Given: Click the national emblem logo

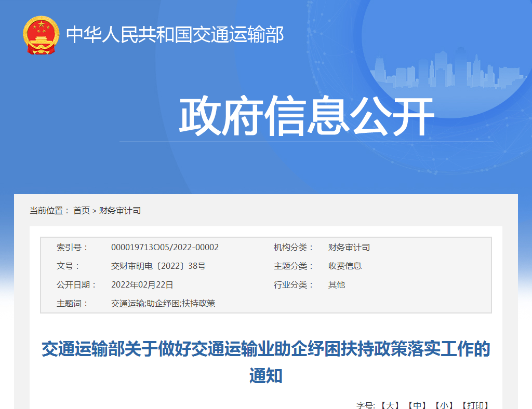Looking at the screenshot, I should coord(41,36).
